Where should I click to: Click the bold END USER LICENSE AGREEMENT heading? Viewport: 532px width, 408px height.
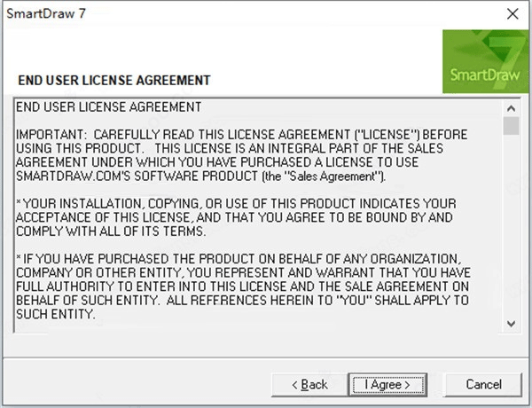pos(114,80)
